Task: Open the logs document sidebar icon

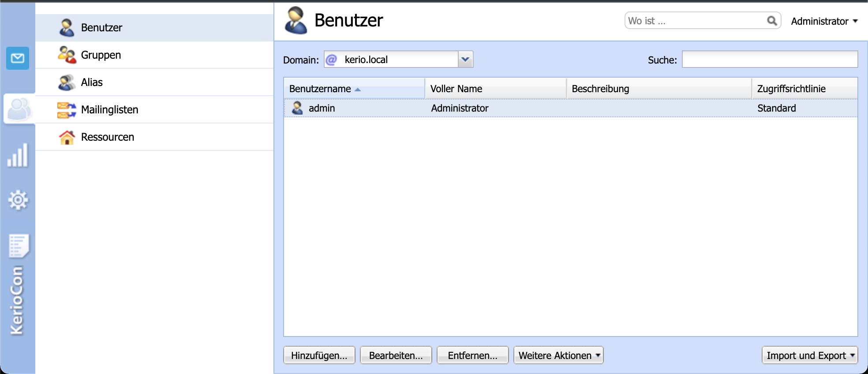Action: point(19,246)
